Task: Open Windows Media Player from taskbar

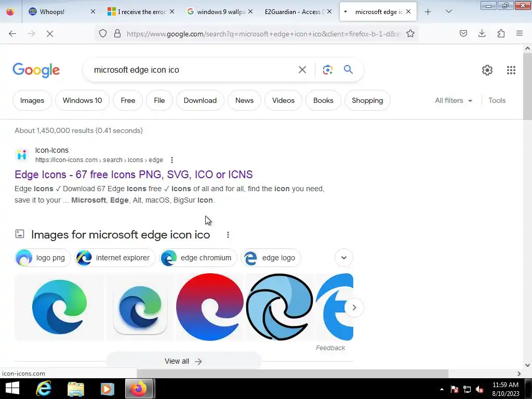Action: pyautogui.click(x=107, y=389)
